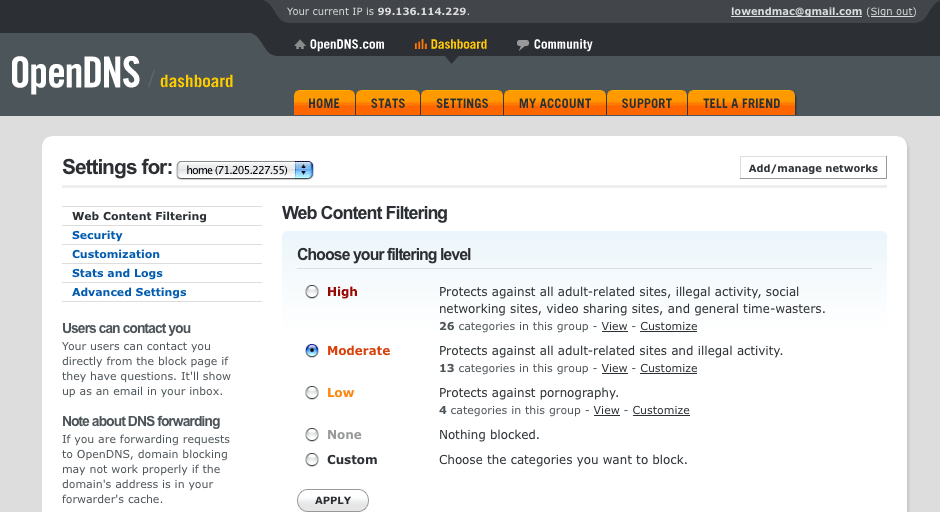Open the Settings for network dropdown
940x512 pixels.
[245, 170]
